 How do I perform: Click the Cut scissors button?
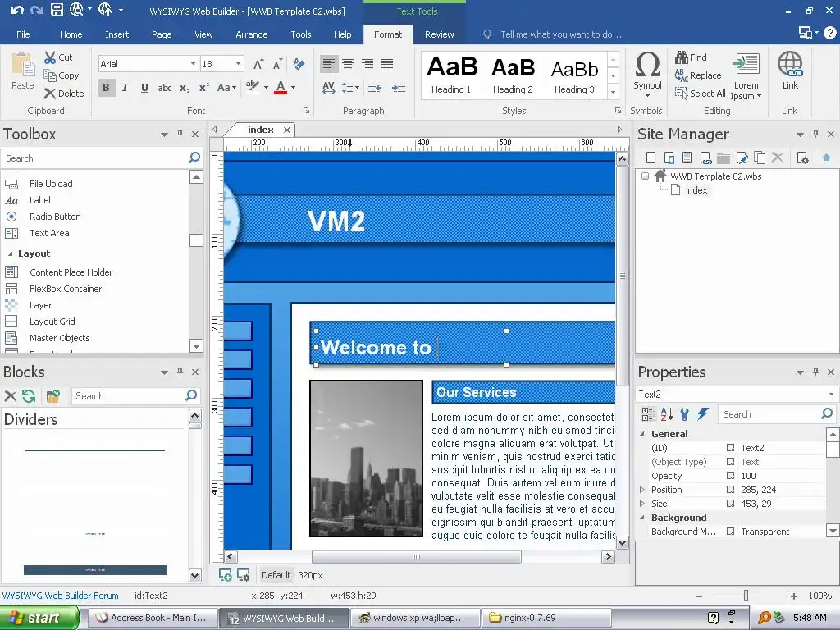coord(58,57)
